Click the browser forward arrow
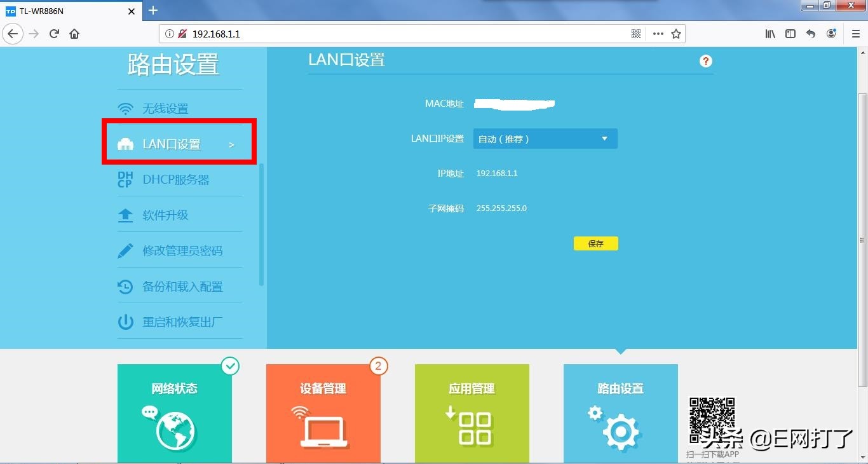 [34, 34]
